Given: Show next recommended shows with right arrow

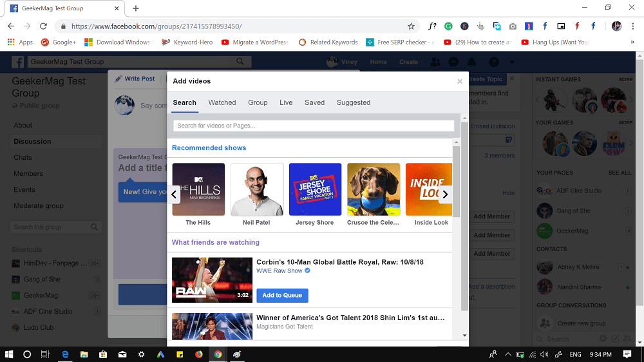Looking at the screenshot, I should pos(445,195).
